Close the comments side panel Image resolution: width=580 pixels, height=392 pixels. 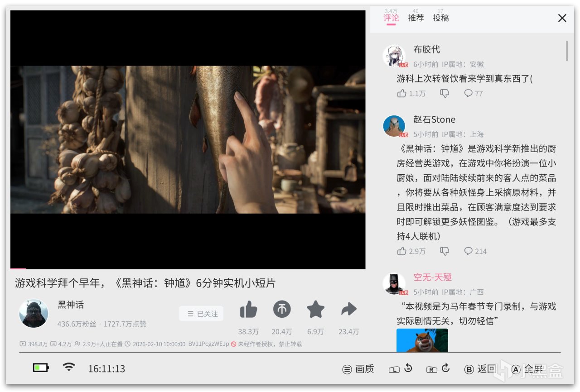562,18
